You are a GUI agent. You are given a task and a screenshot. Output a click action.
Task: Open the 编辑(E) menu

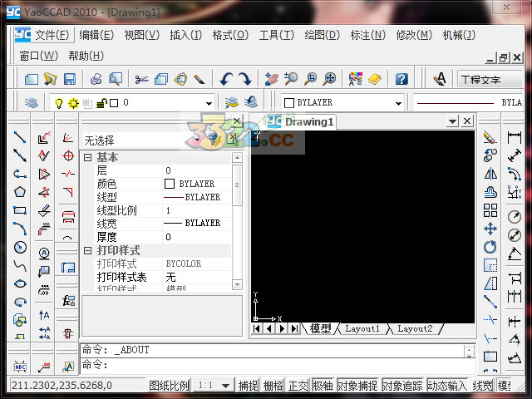pos(96,35)
